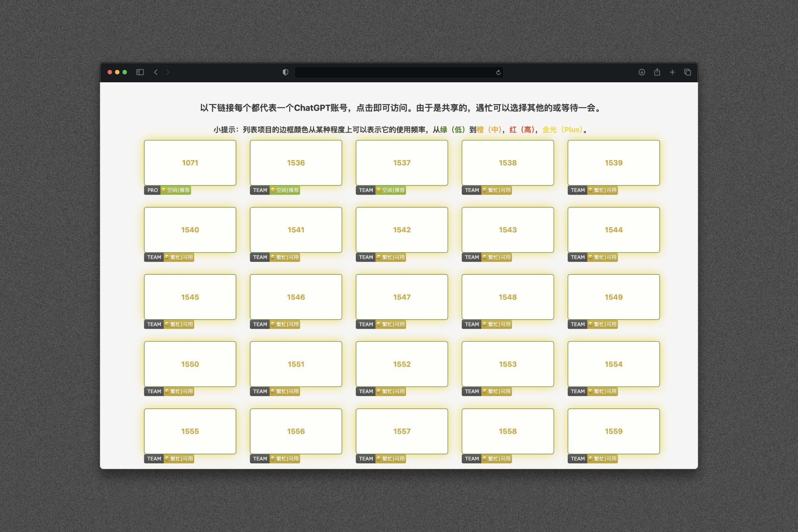This screenshot has height=532, width=798.
Task: Reload the page
Action: click(498, 72)
